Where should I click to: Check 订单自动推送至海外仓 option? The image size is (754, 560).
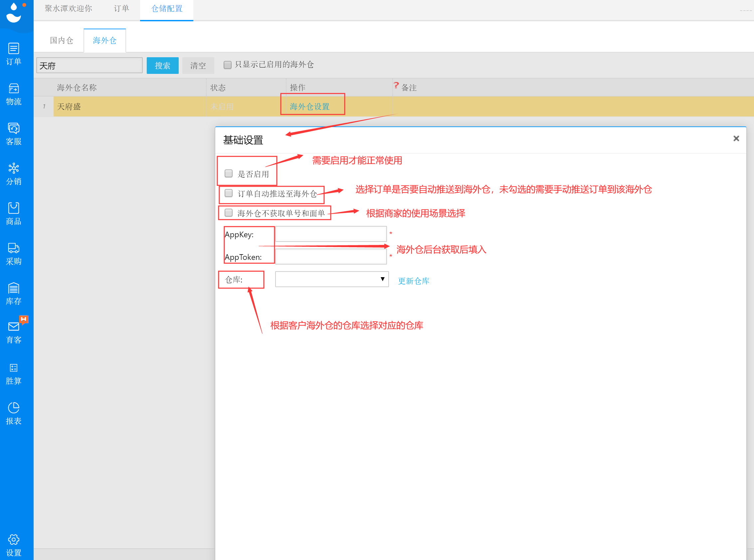tap(229, 193)
